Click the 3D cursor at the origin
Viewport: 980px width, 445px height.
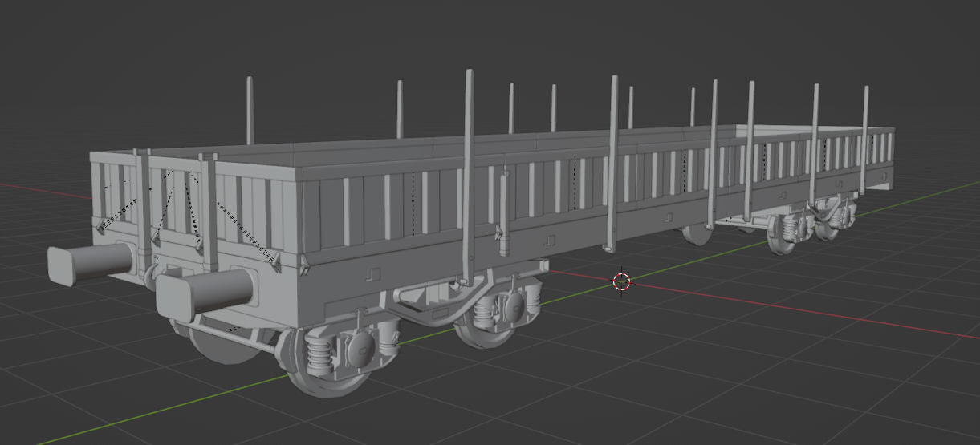621,281
